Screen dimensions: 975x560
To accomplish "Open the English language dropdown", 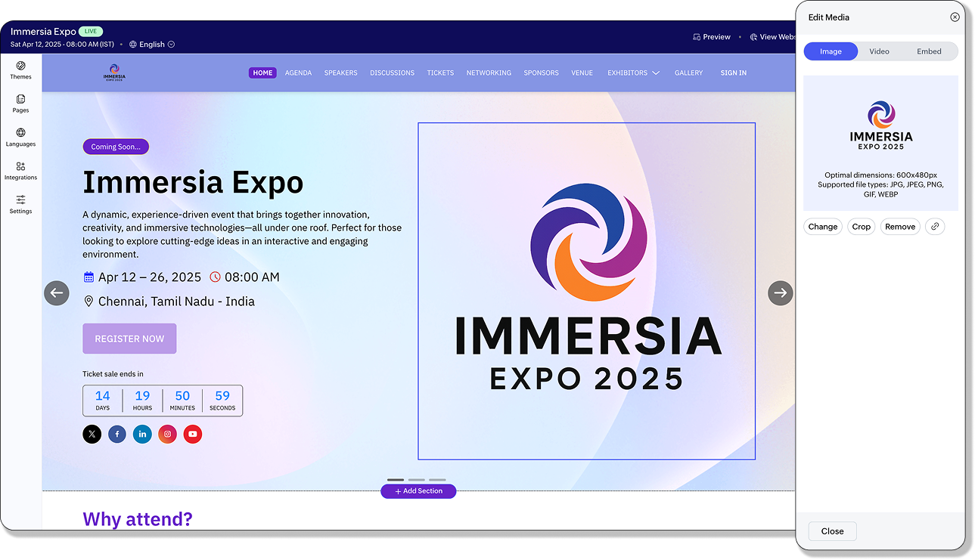I will [152, 45].
